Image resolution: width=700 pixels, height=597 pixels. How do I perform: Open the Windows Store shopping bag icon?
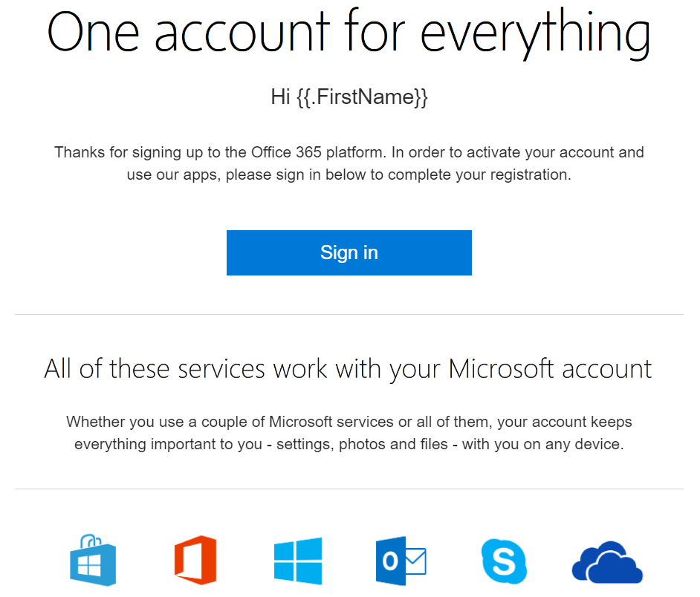pyautogui.click(x=93, y=561)
